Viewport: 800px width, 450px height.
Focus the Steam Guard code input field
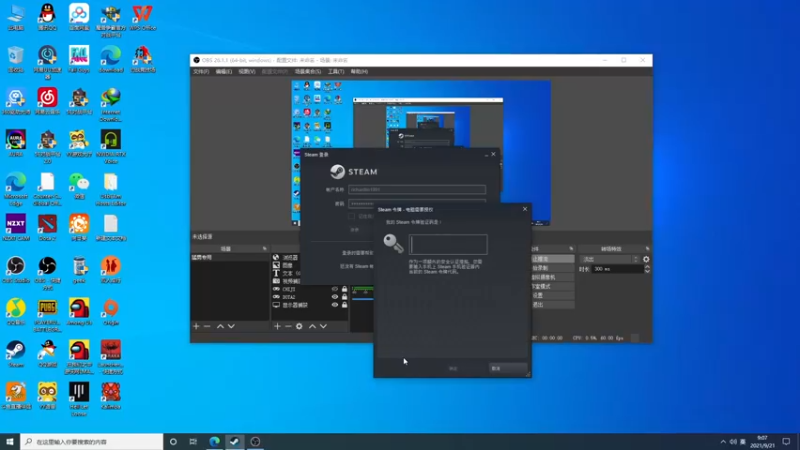pos(448,244)
